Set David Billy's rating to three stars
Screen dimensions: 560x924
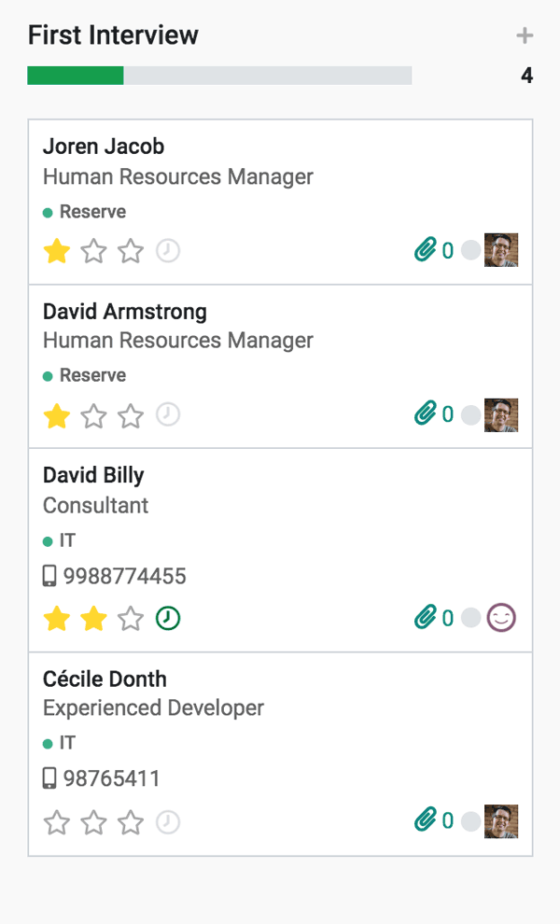point(131,617)
